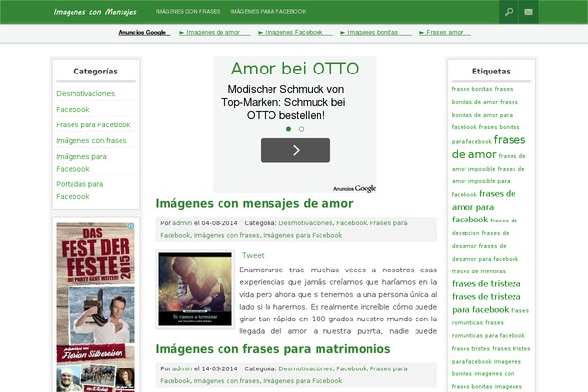Image resolution: width=588 pixels, height=392 pixels.
Task: Open Imágenes para Facebook sidebar category
Action: [81, 163]
